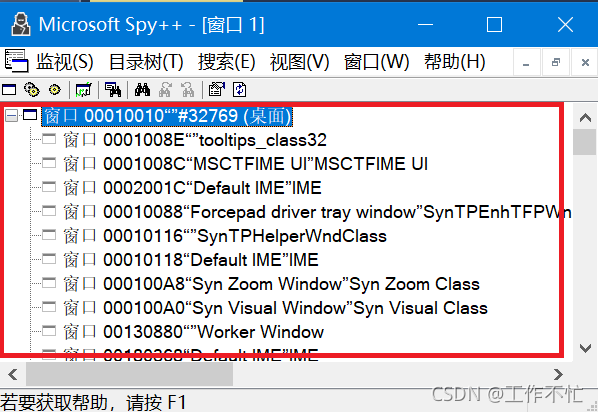Select row 00010116 SynTPHelperWndClass
The height and width of the screenshot is (412, 598).
pyautogui.click(x=225, y=236)
